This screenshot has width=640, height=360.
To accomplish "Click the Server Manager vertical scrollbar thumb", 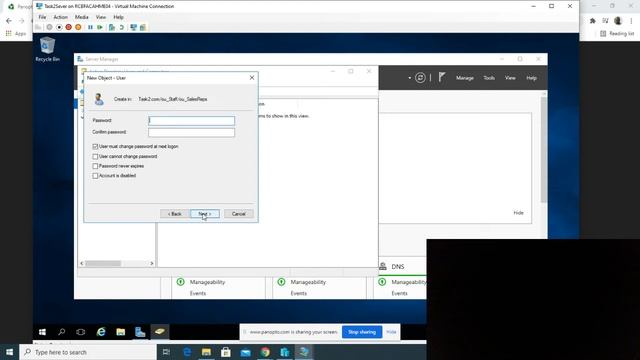I will pos(544,149).
